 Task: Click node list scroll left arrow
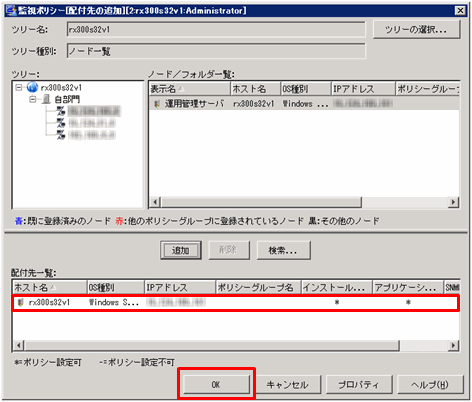coord(155,202)
